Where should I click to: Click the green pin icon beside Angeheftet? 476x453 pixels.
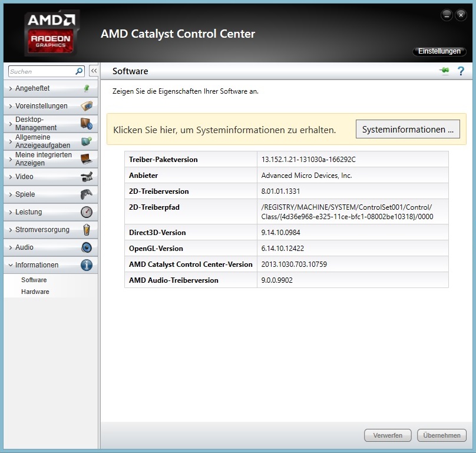[87, 88]
